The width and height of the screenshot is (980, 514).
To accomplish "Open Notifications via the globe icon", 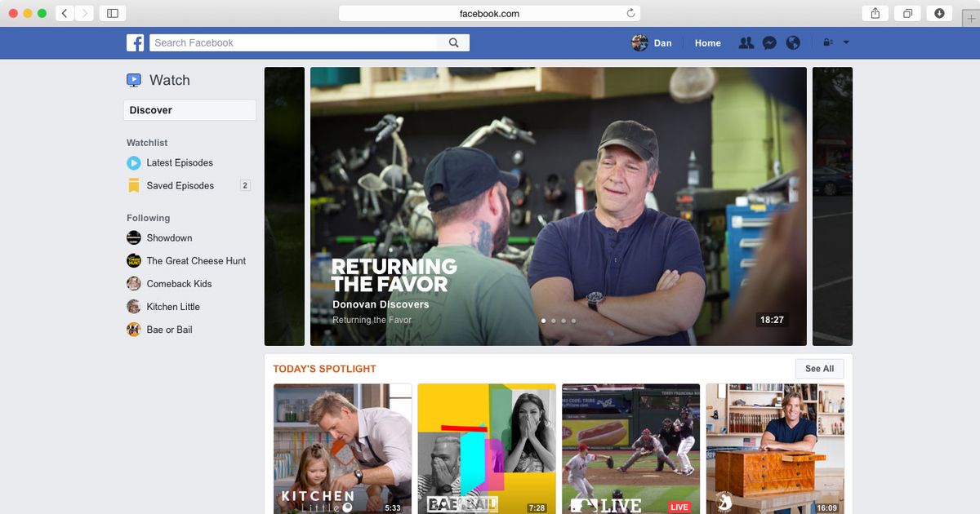I will [x=793, y=42].
